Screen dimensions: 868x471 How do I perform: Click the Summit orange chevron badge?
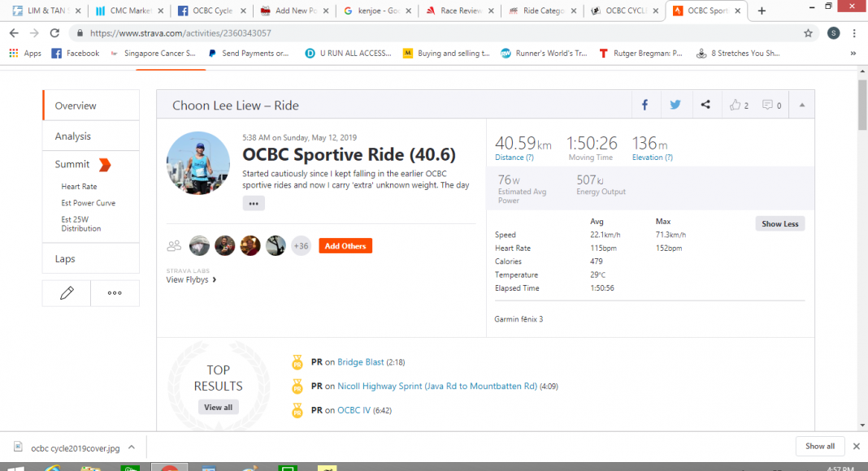(x=105, y=165)
